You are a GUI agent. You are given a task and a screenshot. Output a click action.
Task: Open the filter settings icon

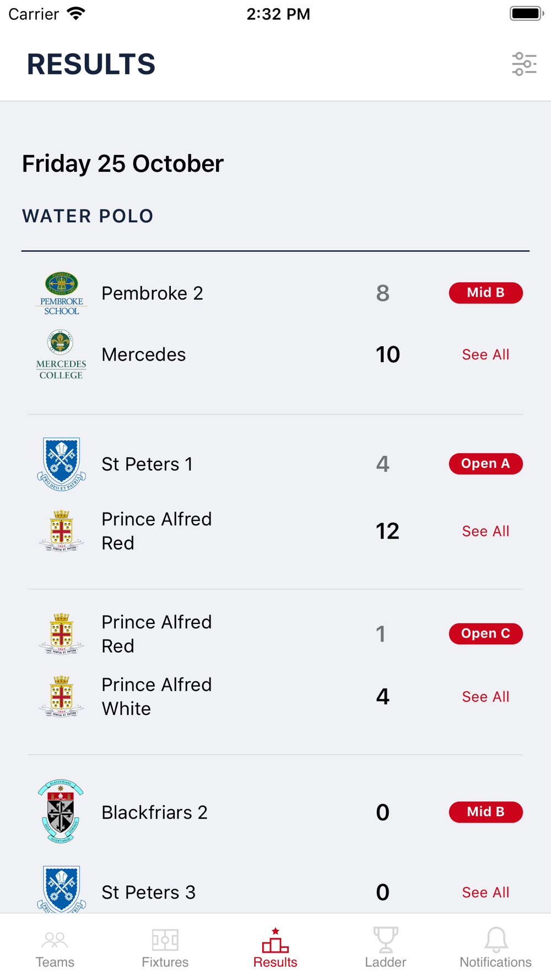[x=523, y=64]
